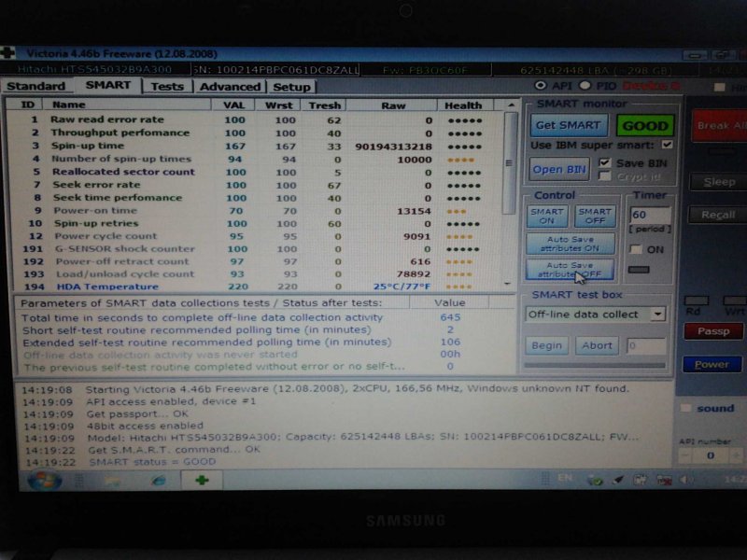Click the Timer period input field

pos(651,215)
